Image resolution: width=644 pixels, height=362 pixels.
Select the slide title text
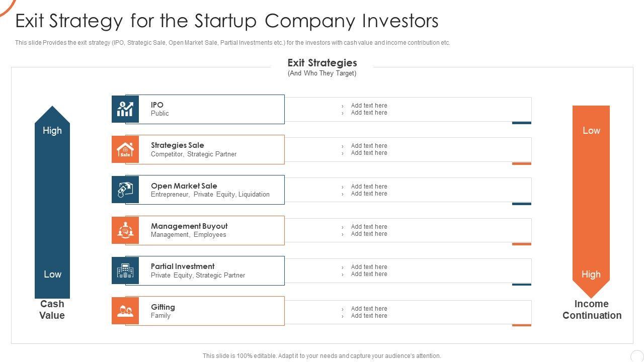227,21
